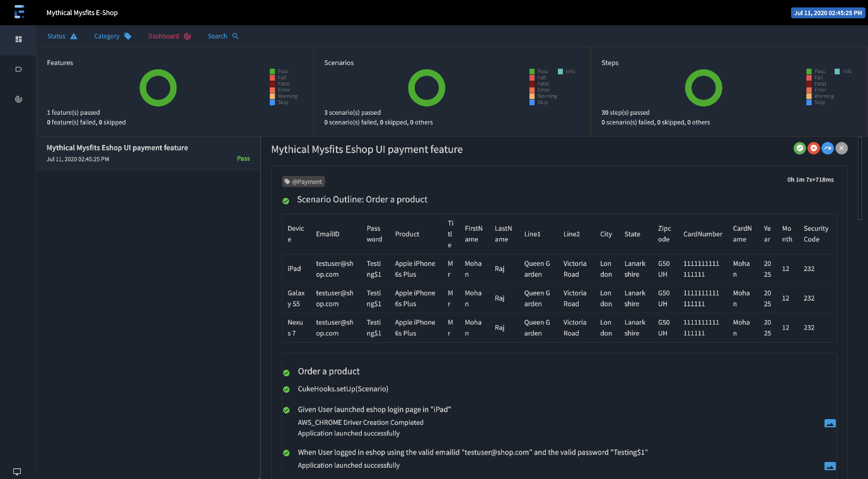Click the test detail vertical scrollbar
This screenshot has width=868, height=479.
click(x=860, y=178)
